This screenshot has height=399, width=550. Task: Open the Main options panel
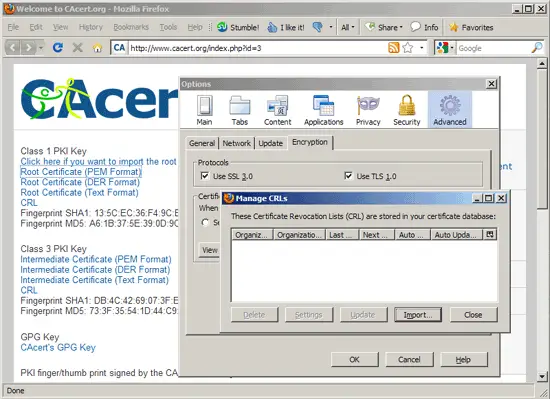click(x=204, y=110)
